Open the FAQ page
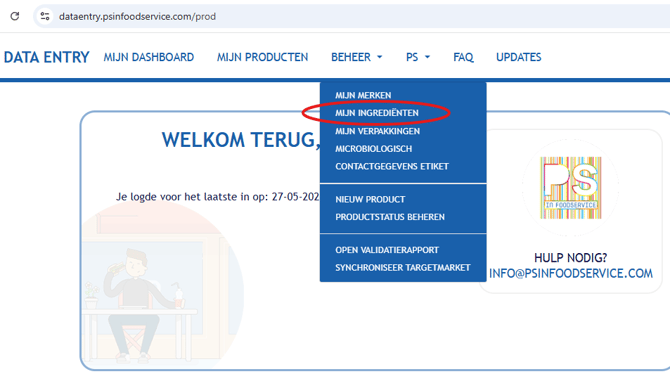Viewport: 670px width, 374px height. click(x=463, y=57)
